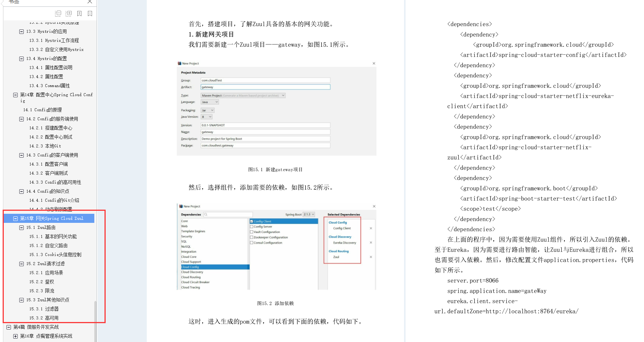
Task: Select bookmark 13.4 Hystrix的配置
Action: (x=46, y=58)
